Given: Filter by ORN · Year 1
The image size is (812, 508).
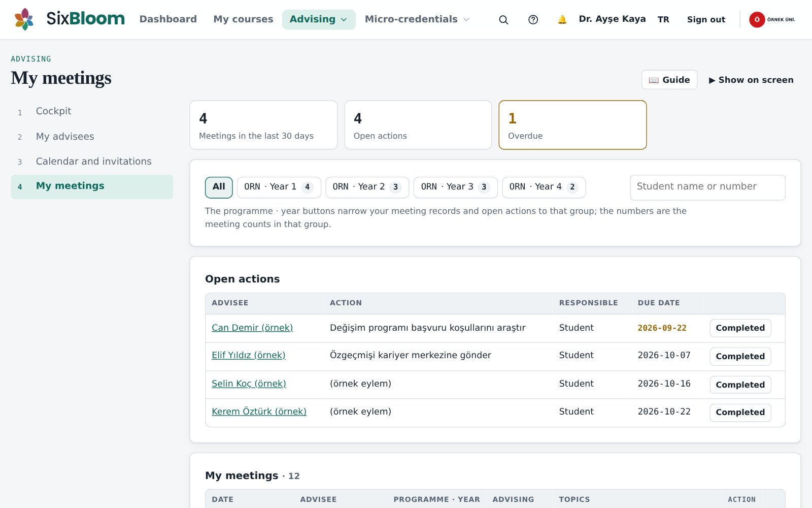Looking at the screenshot, I should (279, 187).
